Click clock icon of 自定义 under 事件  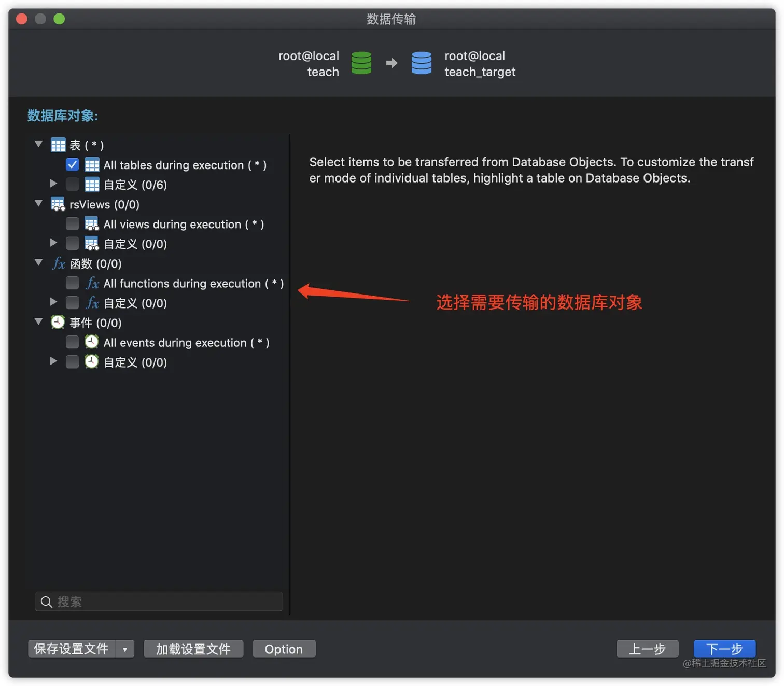[92, 362]
